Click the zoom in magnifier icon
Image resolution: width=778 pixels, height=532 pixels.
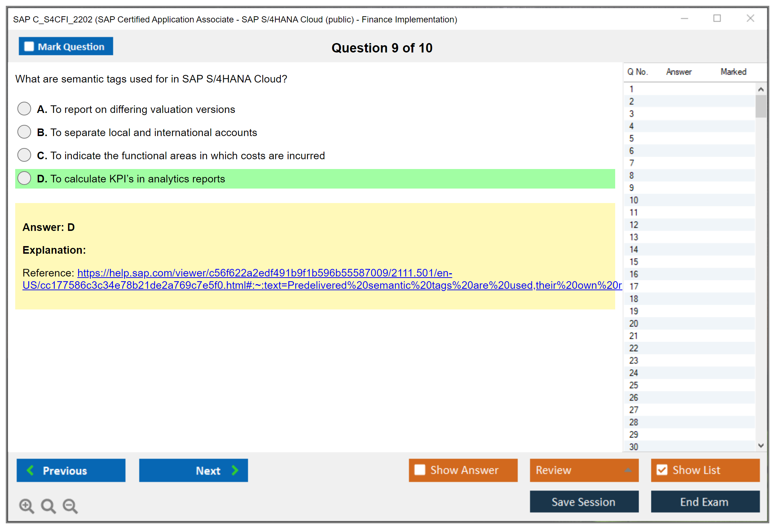[x=26, y=506]
